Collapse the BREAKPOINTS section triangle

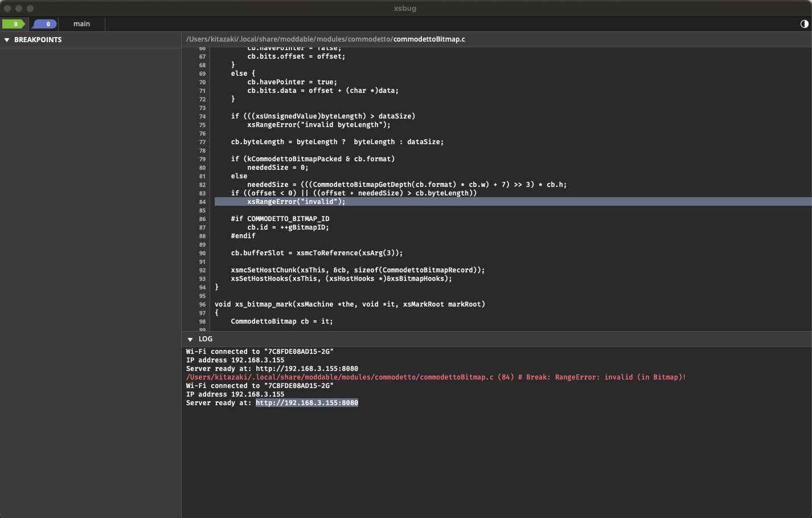pos(7,40)
